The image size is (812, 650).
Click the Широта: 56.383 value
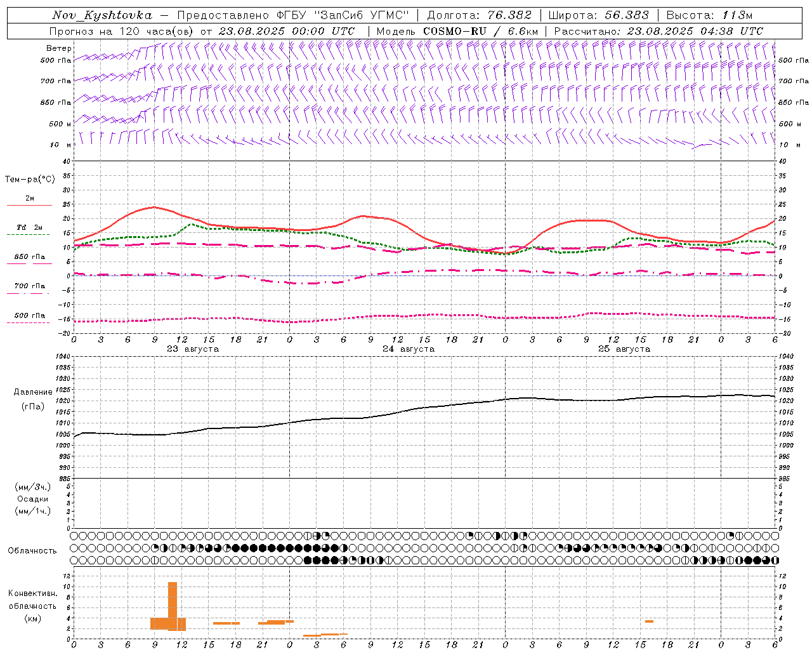599,15
